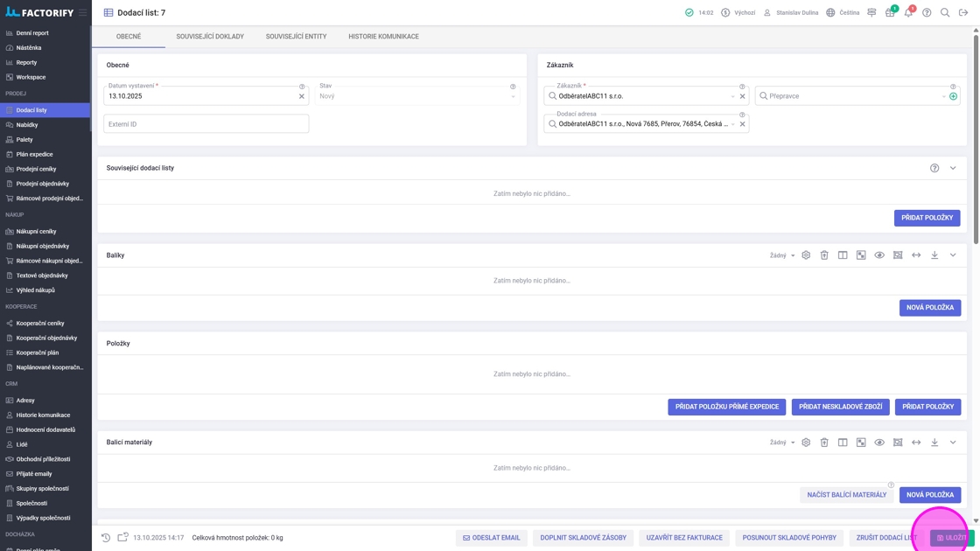The width and height of the screenshot is (980, 551).
Task: Click the gift box icon in header
Action: (x=890, y=13)
